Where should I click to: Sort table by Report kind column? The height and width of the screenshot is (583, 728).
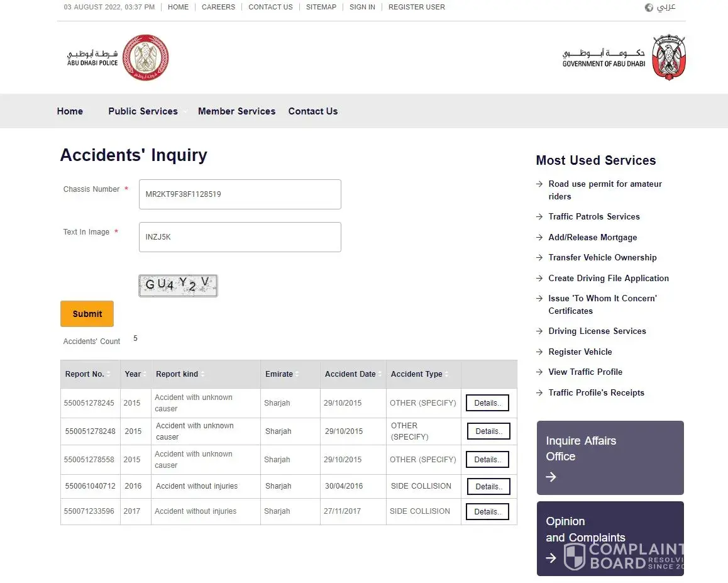click(x=202, y=374)
